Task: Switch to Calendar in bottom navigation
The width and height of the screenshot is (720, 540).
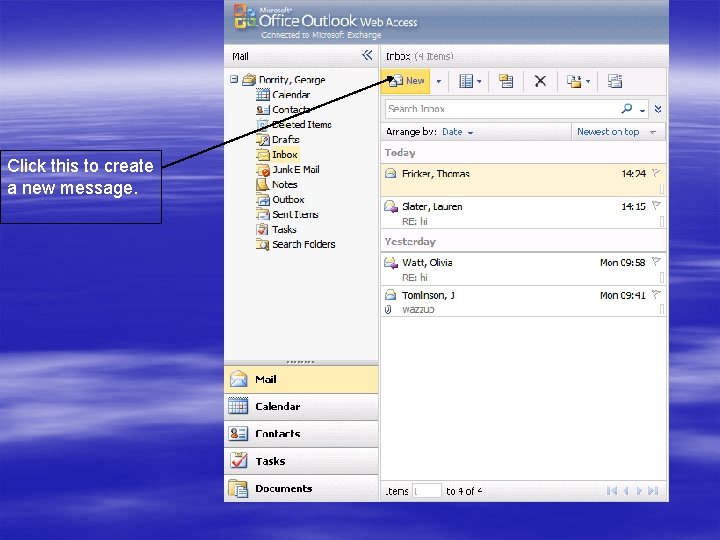Action: (301, 406)
